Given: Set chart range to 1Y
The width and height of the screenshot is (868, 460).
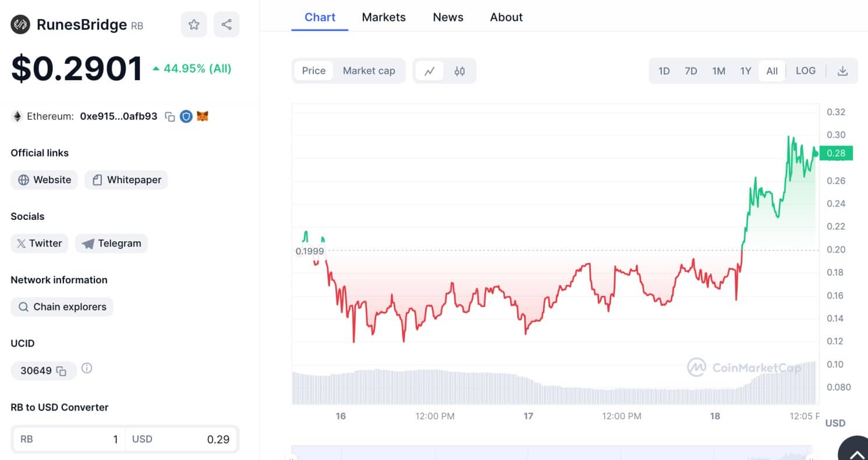Looking at the screenshot, I should (745, 71).
